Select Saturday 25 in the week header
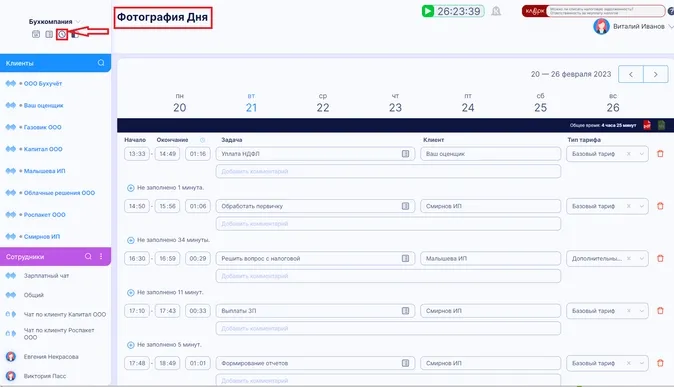 click(540, 103)
